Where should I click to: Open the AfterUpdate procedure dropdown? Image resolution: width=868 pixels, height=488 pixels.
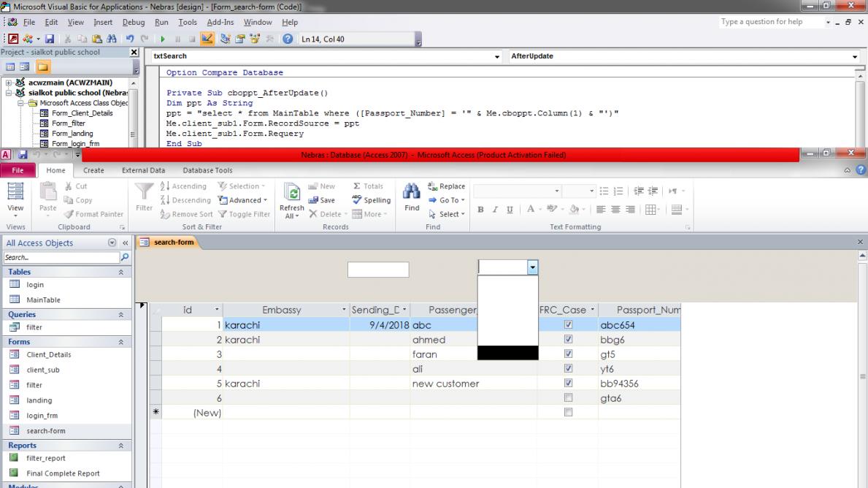(855, 56)
